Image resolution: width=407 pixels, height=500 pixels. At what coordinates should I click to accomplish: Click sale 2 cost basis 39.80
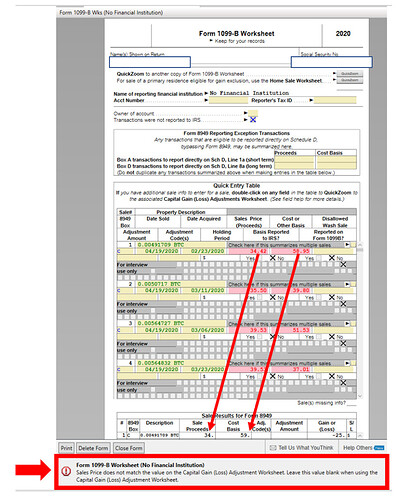pyautogui.click(x=291, y=290)
